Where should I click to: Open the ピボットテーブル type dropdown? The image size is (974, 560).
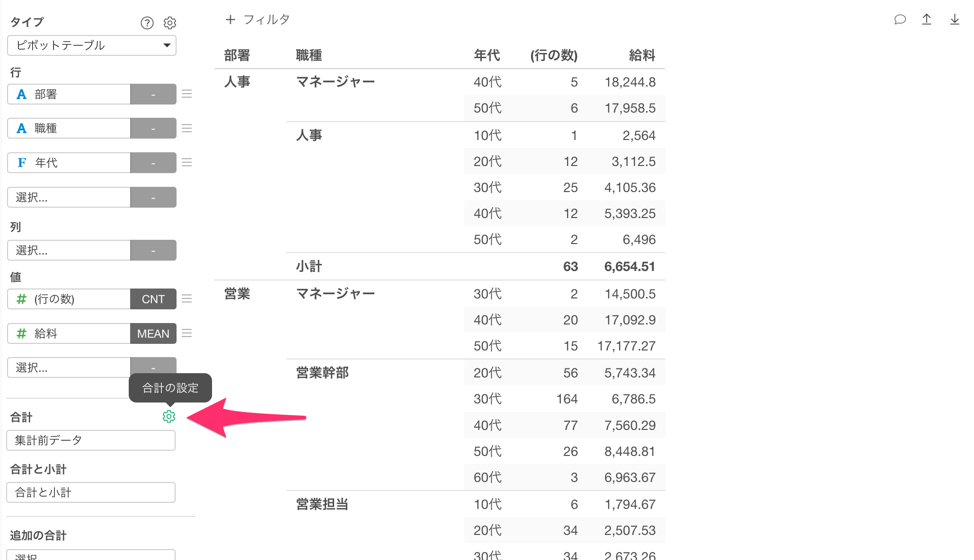(92, 45)
